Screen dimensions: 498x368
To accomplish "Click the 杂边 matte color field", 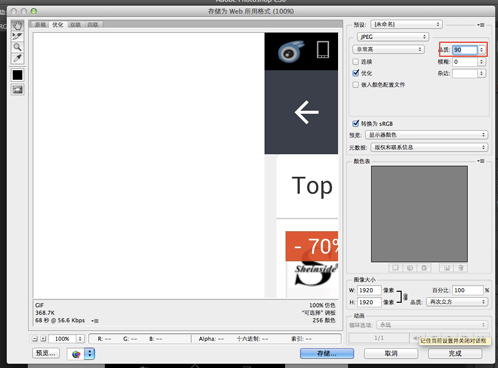I will (x=465, y=73).
